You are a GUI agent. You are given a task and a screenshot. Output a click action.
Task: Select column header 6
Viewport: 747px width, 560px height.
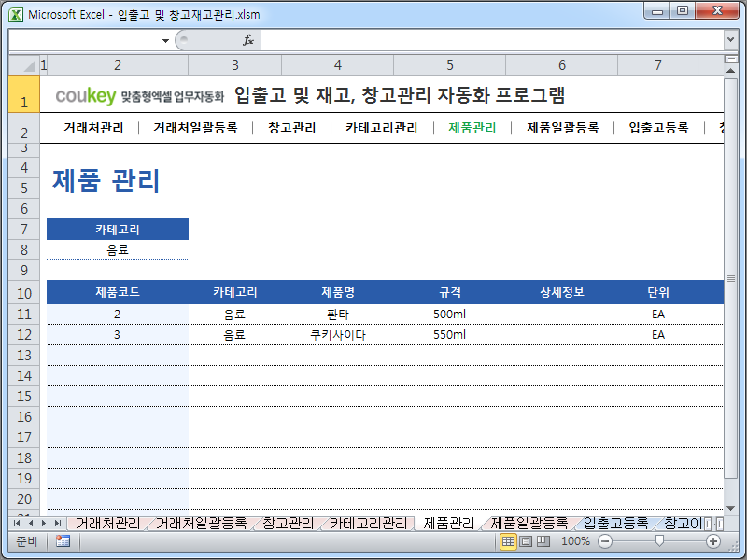(562, 65)
